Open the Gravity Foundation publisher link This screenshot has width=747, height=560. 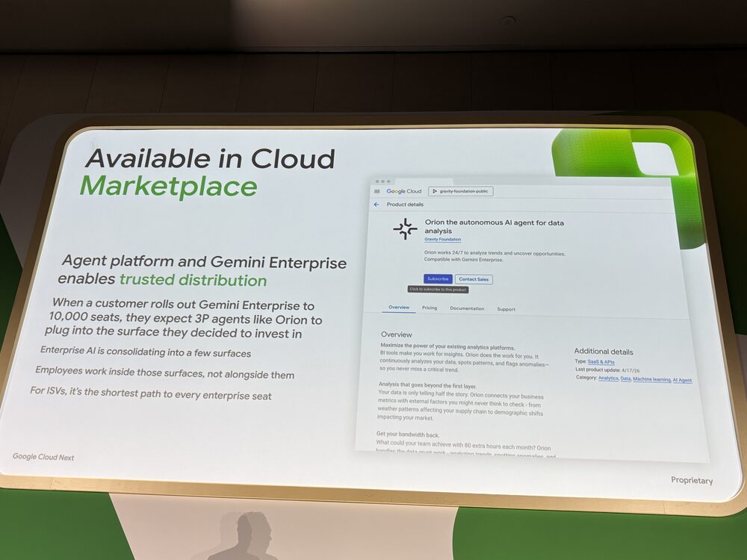(x=442, y=240)
